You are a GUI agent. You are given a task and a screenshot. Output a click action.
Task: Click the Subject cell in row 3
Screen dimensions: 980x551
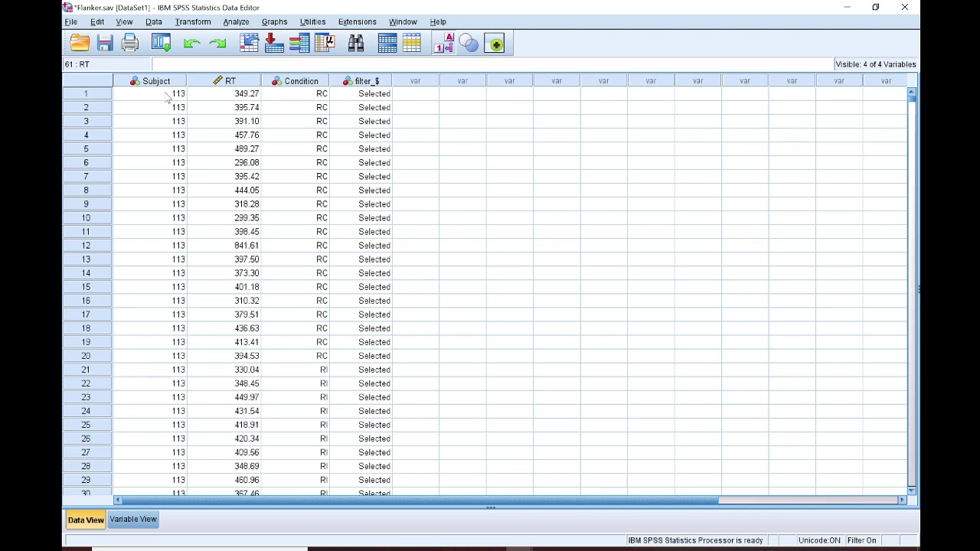click(149, 122)
